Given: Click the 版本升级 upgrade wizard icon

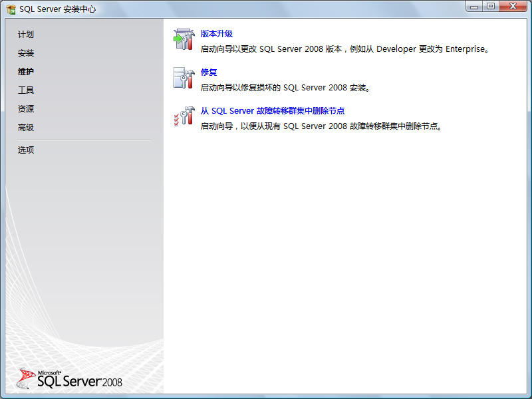Looking at the screenshot, I should tap(184, 39).
